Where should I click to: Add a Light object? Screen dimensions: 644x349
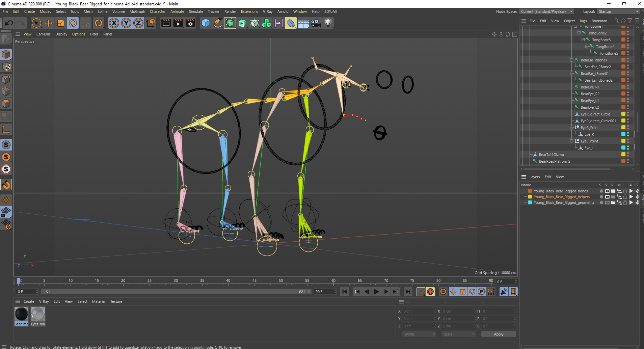point(328,23)
